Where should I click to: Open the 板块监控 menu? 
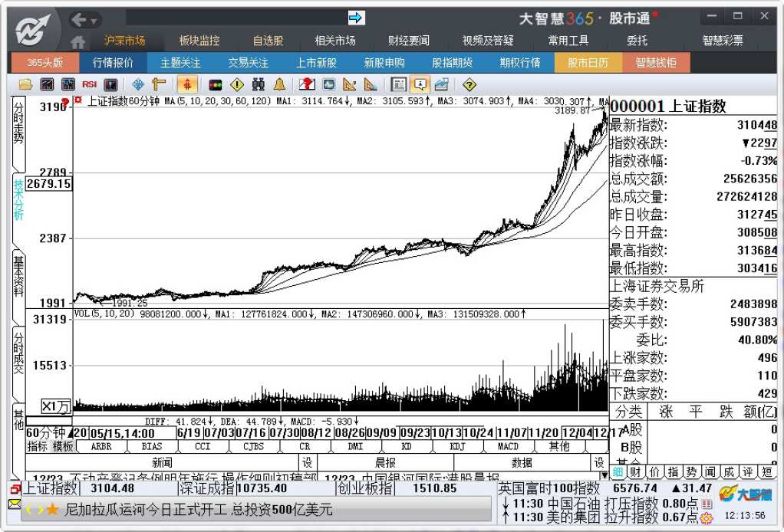pos(199,41)
